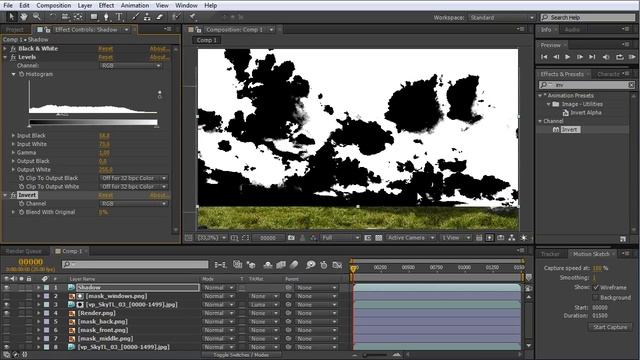The width and height of the screenshot is (640, 360).
Task: Toggle visibility of layer 3 vp_SkyTL sequence
Action: click(x=6, y=304)
